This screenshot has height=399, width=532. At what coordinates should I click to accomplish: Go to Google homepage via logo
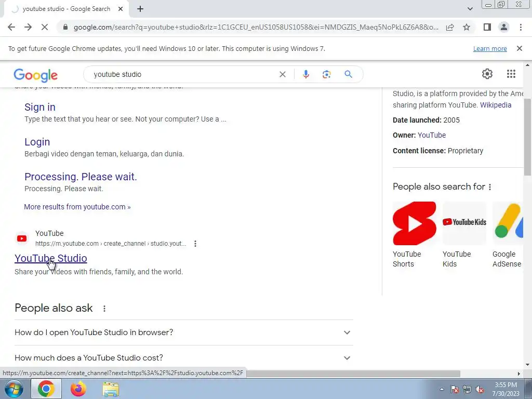click(36, 75)
